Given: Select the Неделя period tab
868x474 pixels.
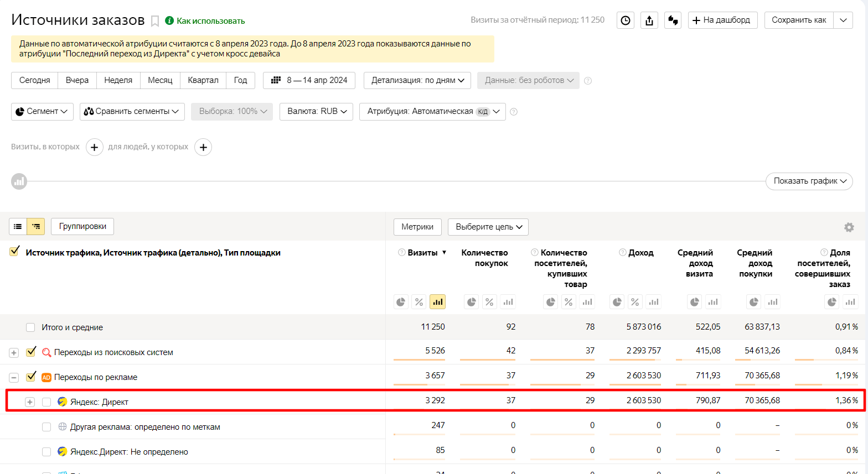Looking at the screenshot, I should [x=118, y=80].
